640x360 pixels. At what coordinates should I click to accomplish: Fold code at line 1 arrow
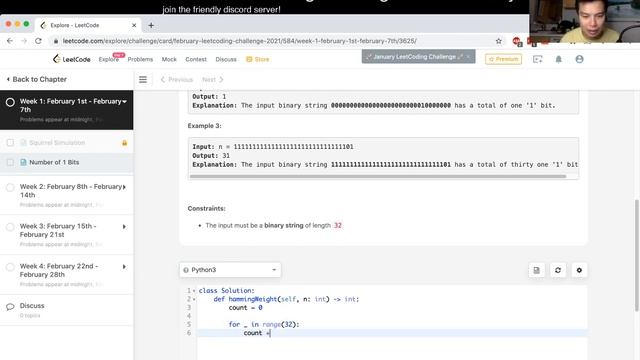point(194,291)
